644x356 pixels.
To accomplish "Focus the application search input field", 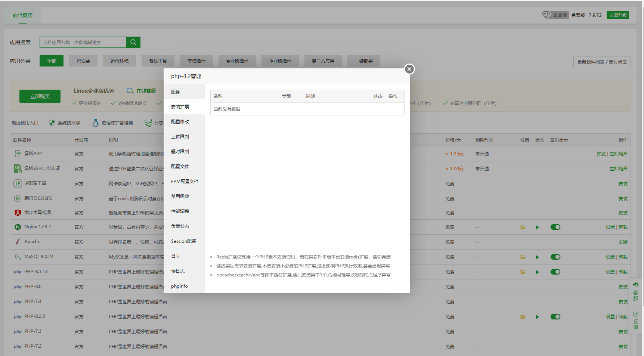I will [83, 42].
